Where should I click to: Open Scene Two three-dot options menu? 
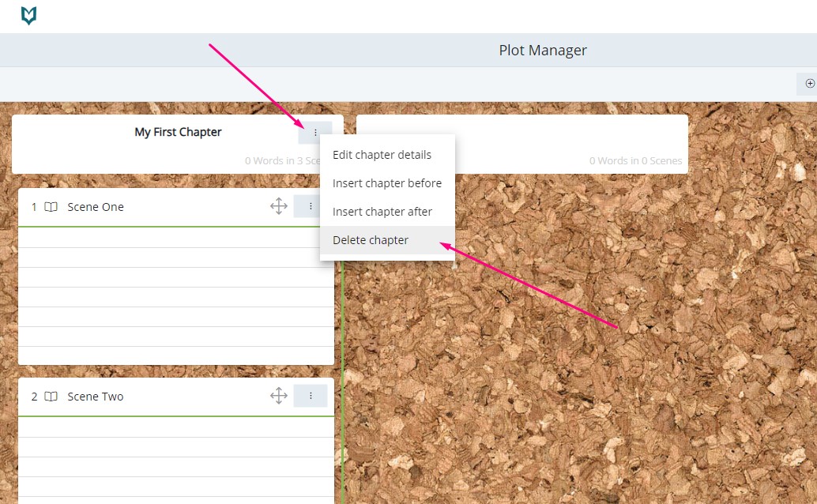coord(311,396)
